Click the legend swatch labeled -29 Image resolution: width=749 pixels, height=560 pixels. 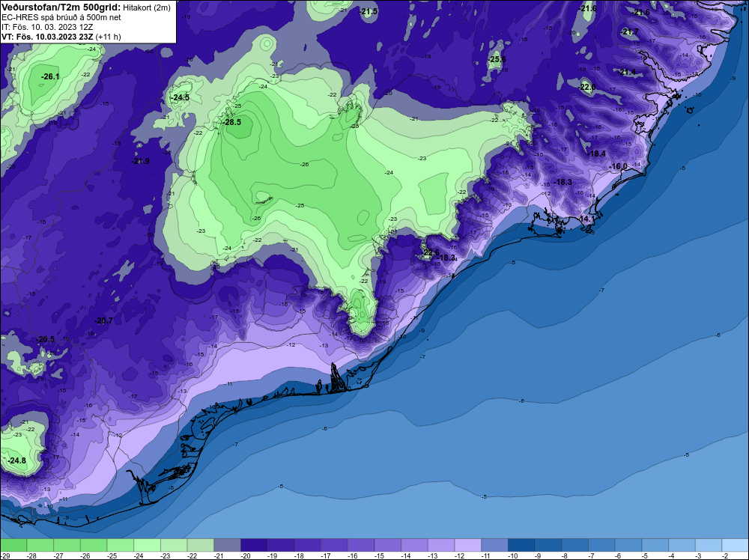coord(13,545)
